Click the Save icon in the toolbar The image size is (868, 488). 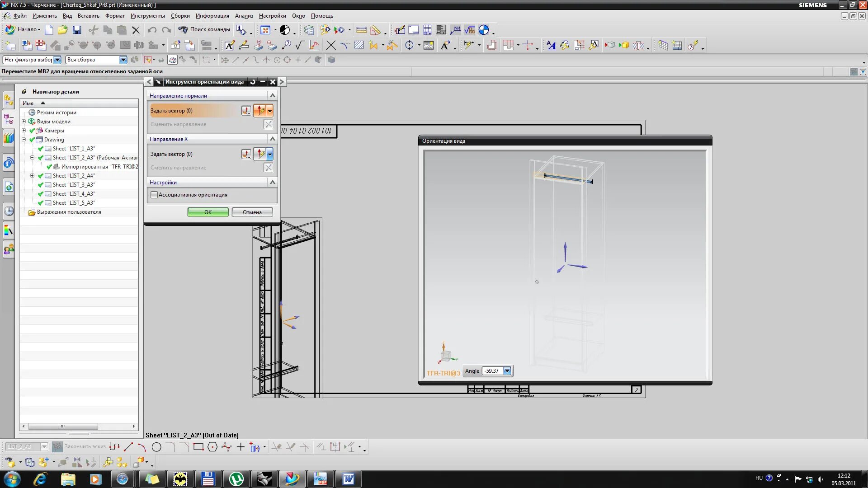pos(77,30)
